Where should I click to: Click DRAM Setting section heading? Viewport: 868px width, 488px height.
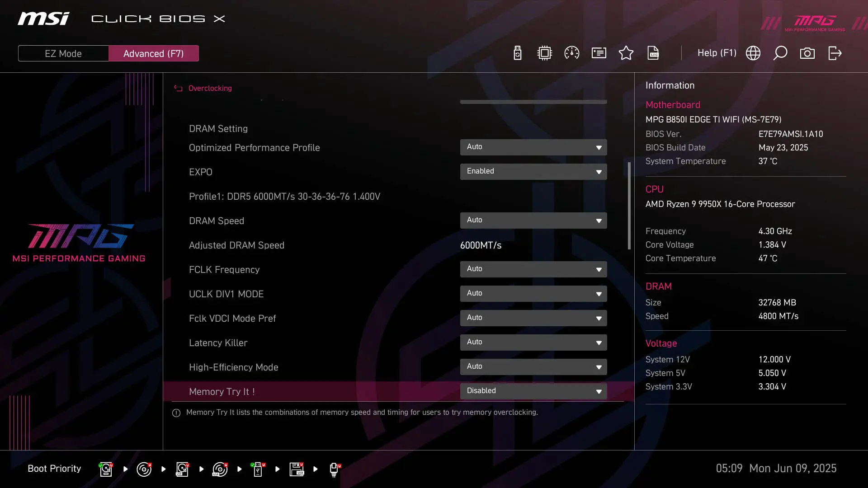[218, 129]
